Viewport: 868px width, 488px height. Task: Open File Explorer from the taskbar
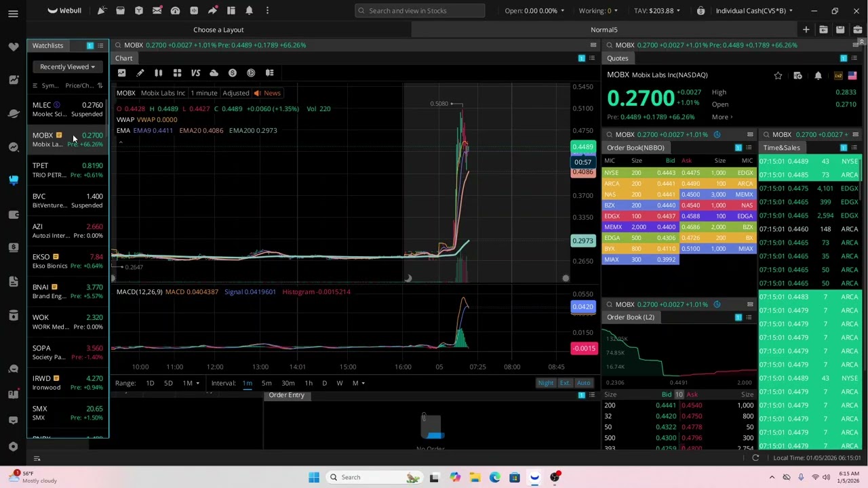point(475,477)
